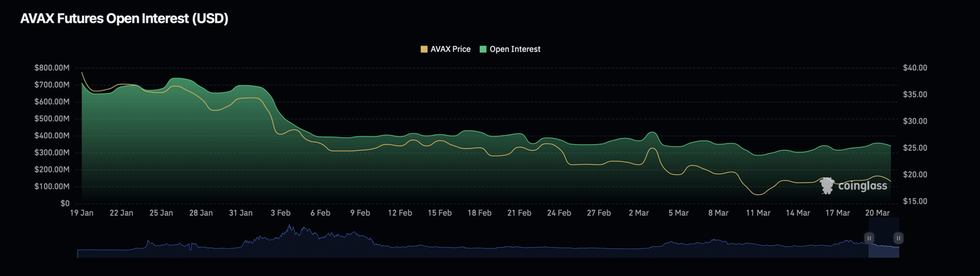Click the AVAX Futures Open Interest title
The image size is (980, 276).
tap(124, 18)
